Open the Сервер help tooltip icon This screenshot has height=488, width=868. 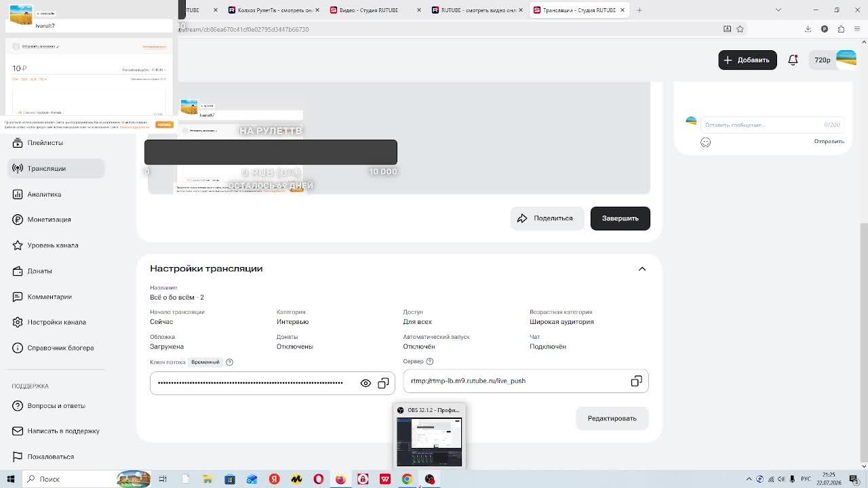429,362
